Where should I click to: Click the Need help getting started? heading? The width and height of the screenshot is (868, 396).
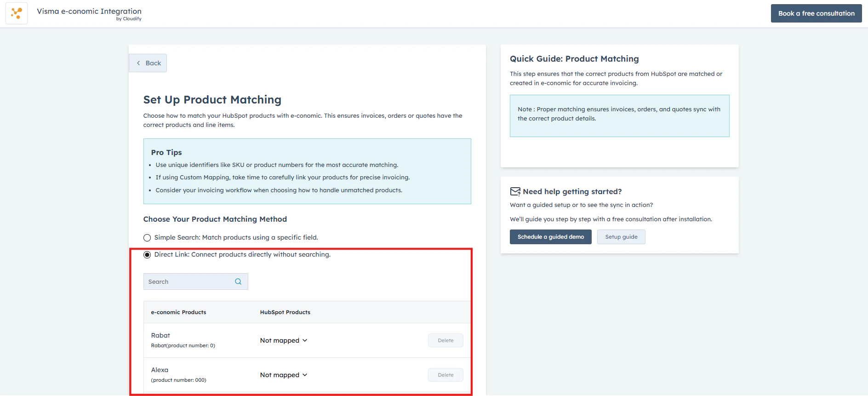[572, 191]
